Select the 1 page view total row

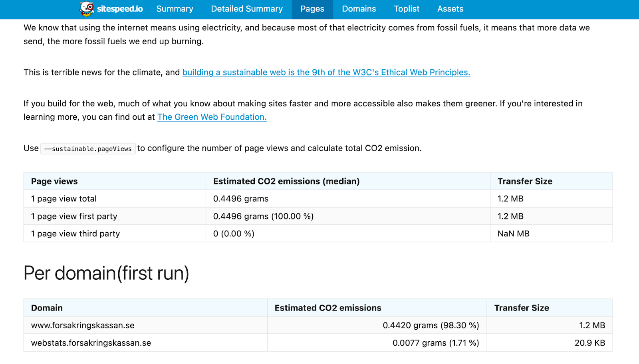point(64,199)
